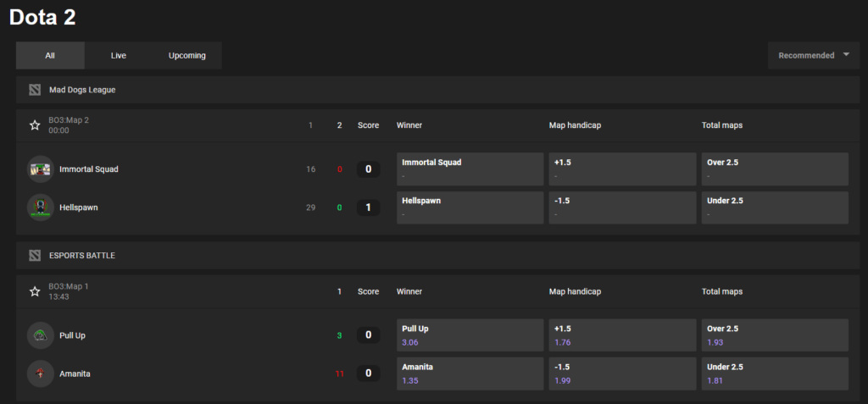
Task: Click the Amanita team logo
Action: click(41, 374)
